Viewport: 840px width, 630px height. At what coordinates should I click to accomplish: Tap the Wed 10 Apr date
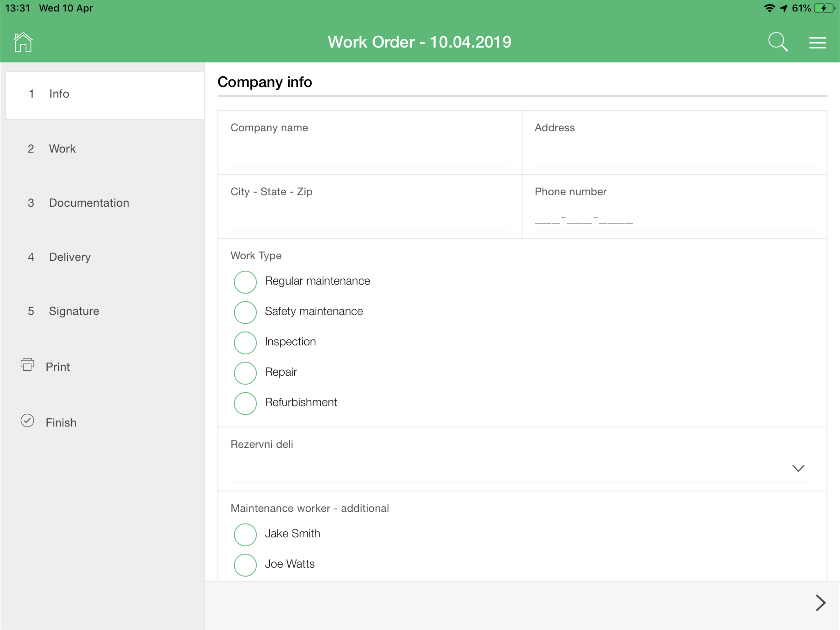tap(66, 8)
